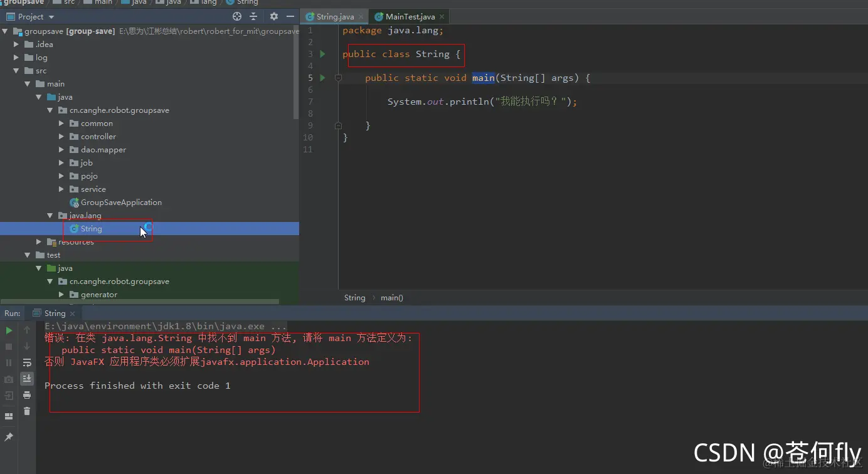Clear console with trash can icon

pos(27,411)
